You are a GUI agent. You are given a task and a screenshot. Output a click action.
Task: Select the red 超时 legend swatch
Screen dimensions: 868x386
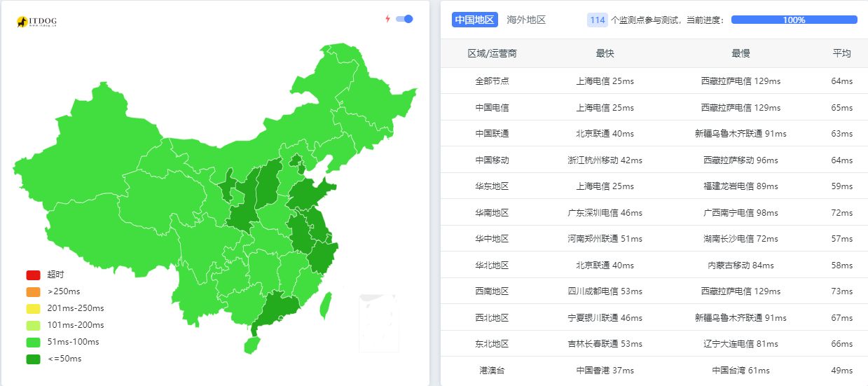(x=33, y=275)
